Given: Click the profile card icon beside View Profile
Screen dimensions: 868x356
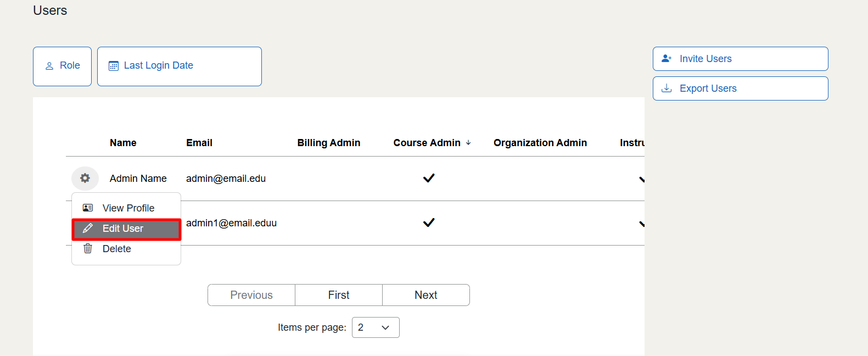Looking at the screenshot, I should [88, 208].
